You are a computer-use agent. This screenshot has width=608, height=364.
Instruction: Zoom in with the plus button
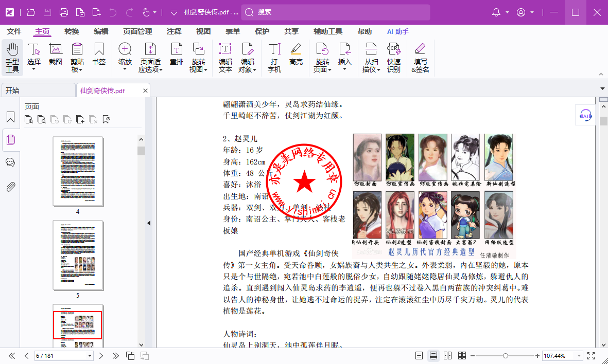(537, 355)
